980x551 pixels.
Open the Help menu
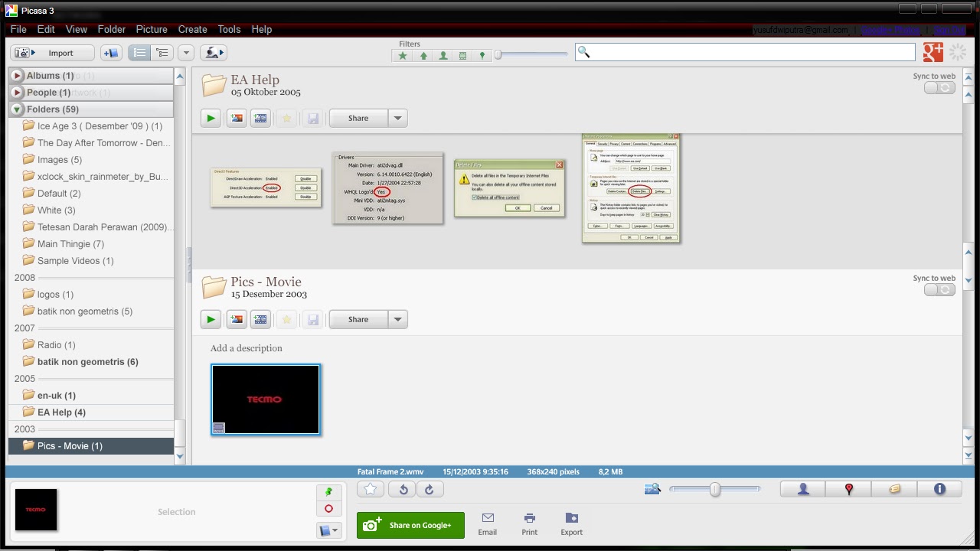(x=262, y=29)
